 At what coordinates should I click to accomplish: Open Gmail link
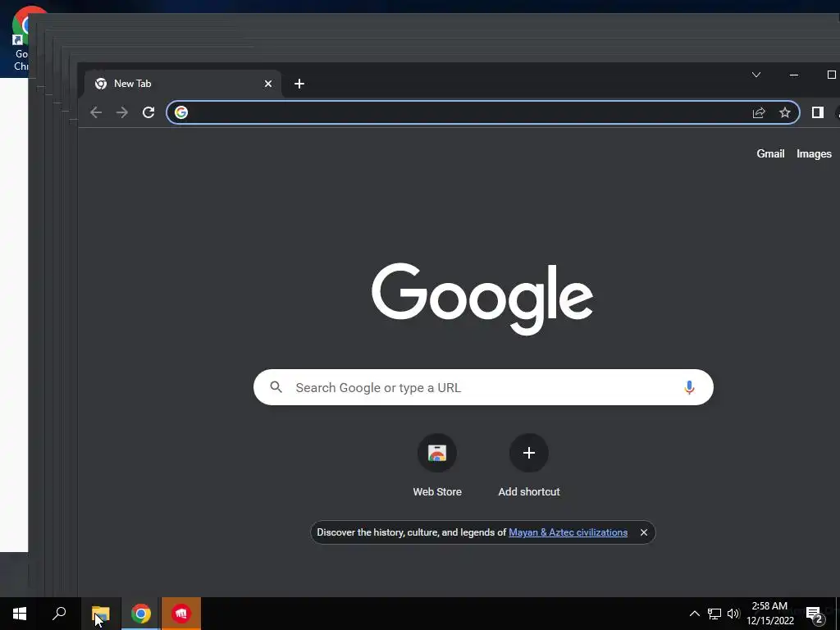click(770, 153)
